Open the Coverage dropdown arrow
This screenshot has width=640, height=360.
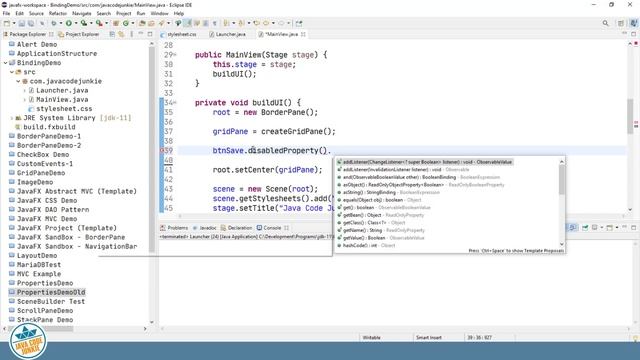(91, 23)
